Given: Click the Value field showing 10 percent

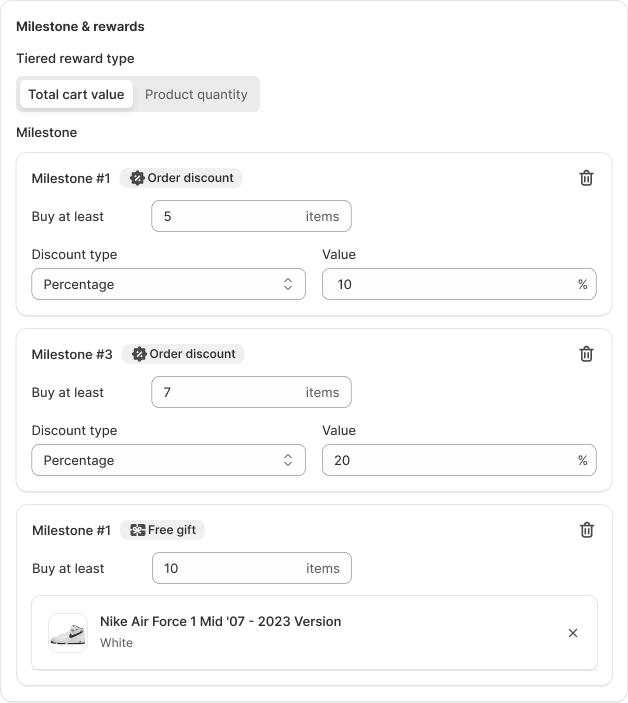Looking at the screenshot, I should click(x=450, y=284).
